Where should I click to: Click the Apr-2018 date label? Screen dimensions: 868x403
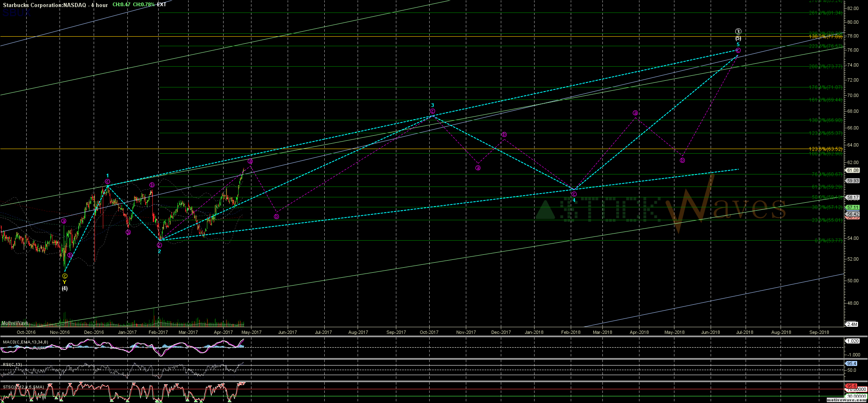tap(639, 332)
